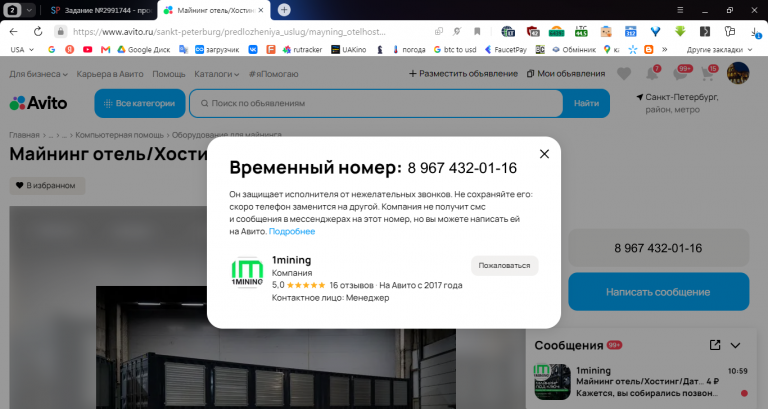Open the favorites heart icon in header
Viewport: 768px width, 409px height.
tap(624, 74)
